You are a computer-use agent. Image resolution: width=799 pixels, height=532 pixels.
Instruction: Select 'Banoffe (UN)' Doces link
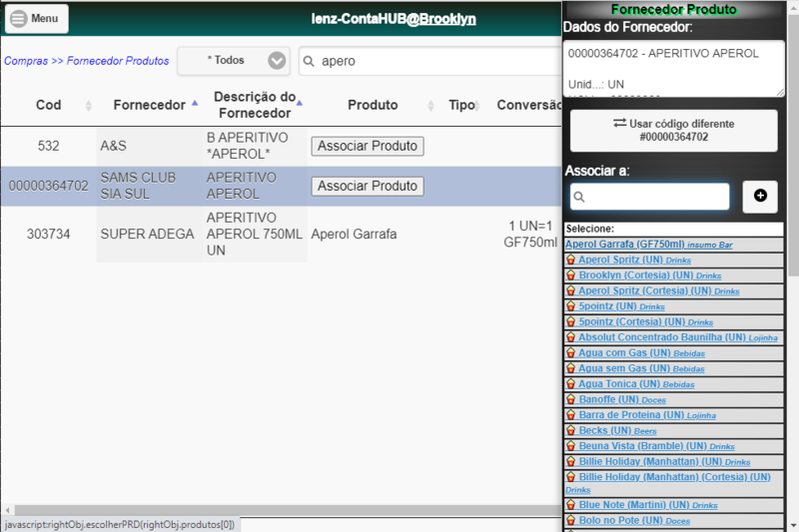pyautogui.click(x=622, y=399)
